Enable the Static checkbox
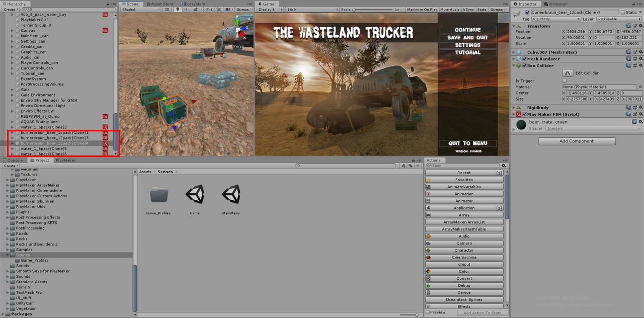644x318 pixels. (622, 12)
